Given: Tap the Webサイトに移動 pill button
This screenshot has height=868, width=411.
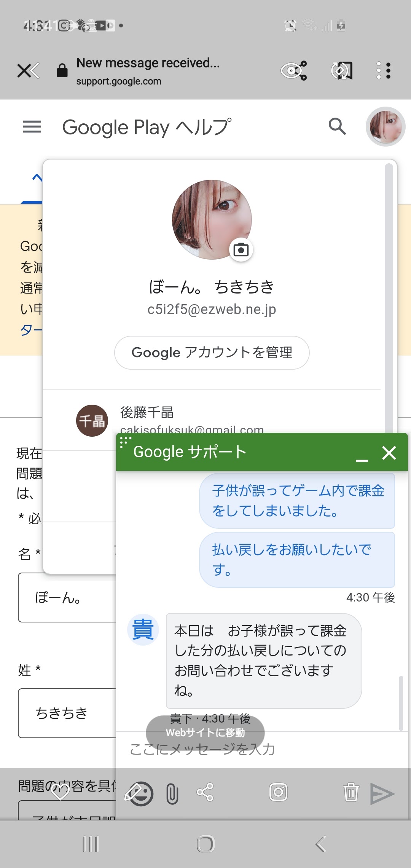Looking at the screenshot, I should pos(205,732).
